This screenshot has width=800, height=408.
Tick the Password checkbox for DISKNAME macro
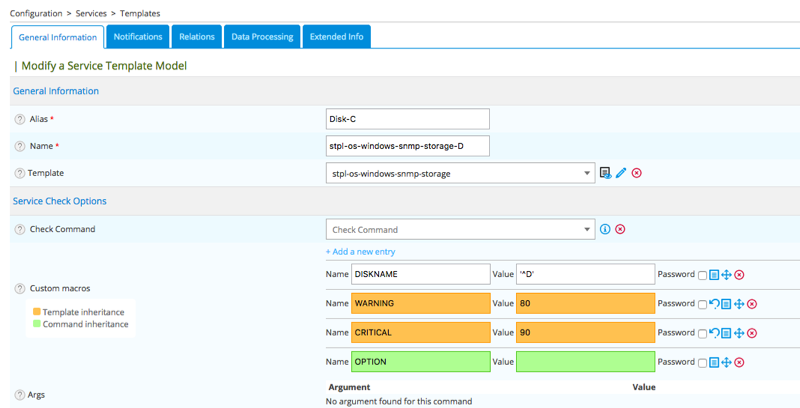[x=703, y=275]
